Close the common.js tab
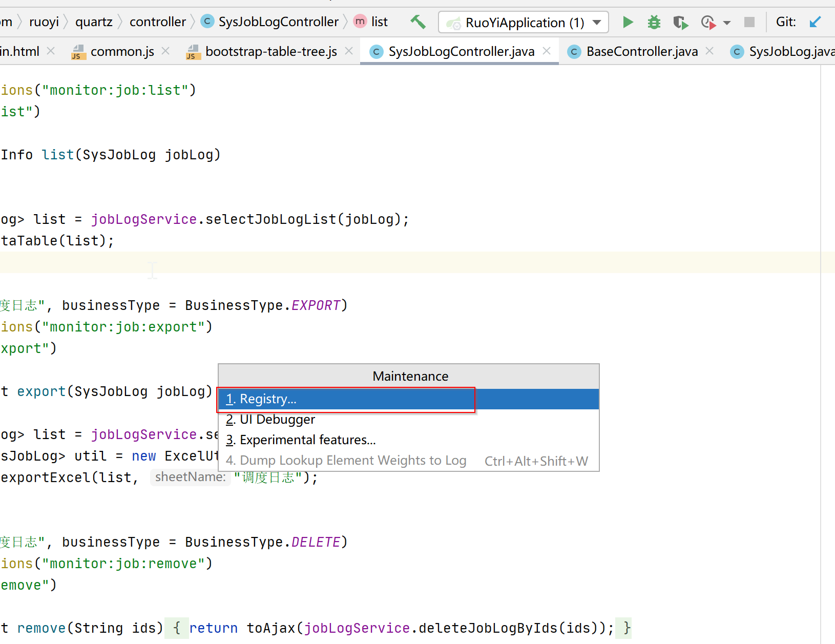 click(165, 51)
